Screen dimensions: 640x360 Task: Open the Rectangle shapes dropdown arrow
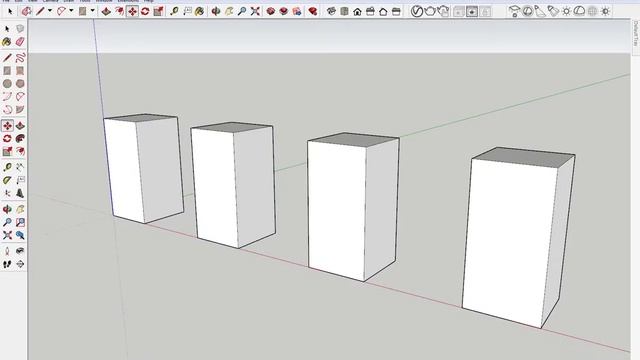93,11
